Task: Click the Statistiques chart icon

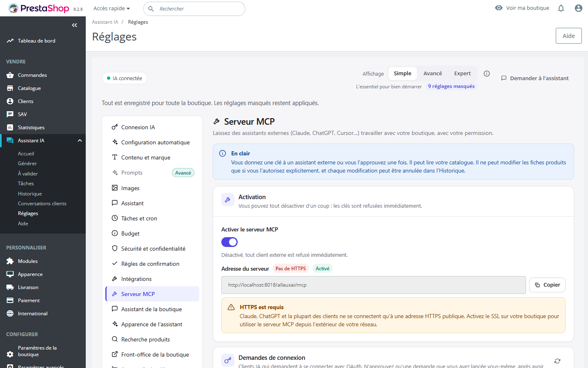Action: pyautogui.click(x=10, y=128)
